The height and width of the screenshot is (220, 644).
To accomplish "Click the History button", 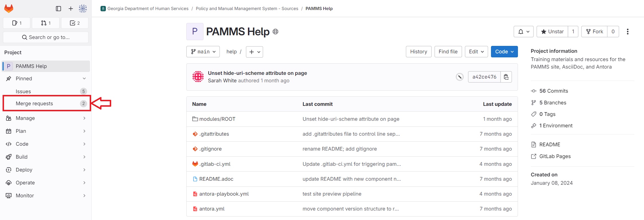I will (x=419, y=52).
